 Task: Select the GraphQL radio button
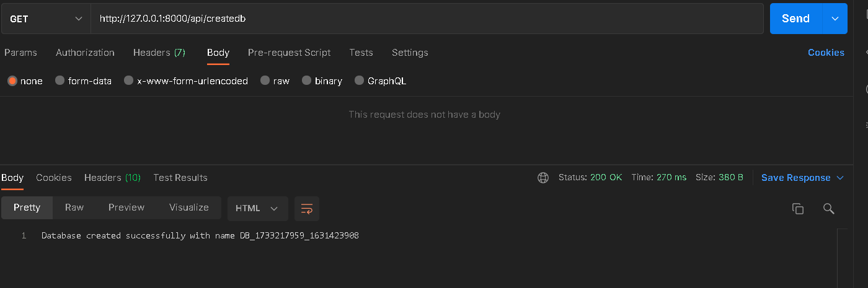pos(360,81)
